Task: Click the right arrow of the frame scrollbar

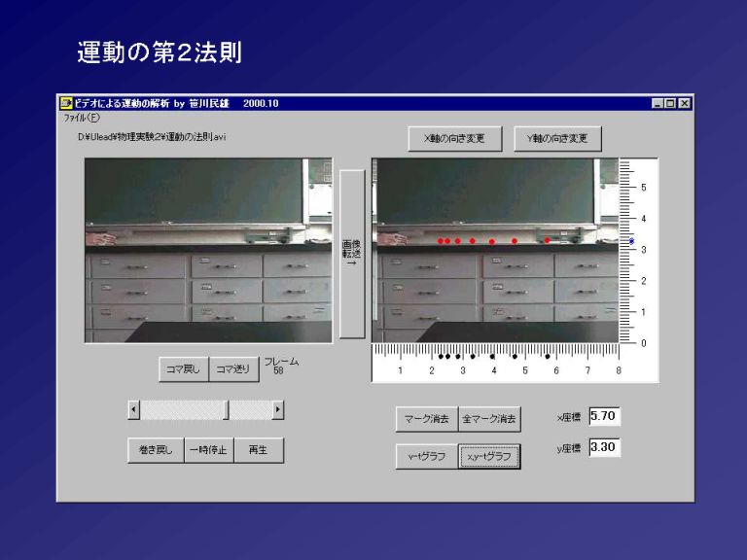Action: click(277, 411)
